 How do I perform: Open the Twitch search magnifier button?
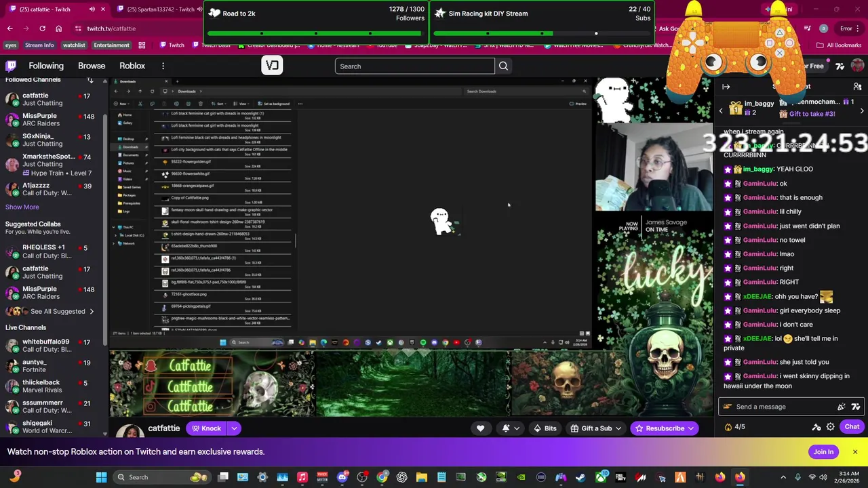(x=503, y=66)
